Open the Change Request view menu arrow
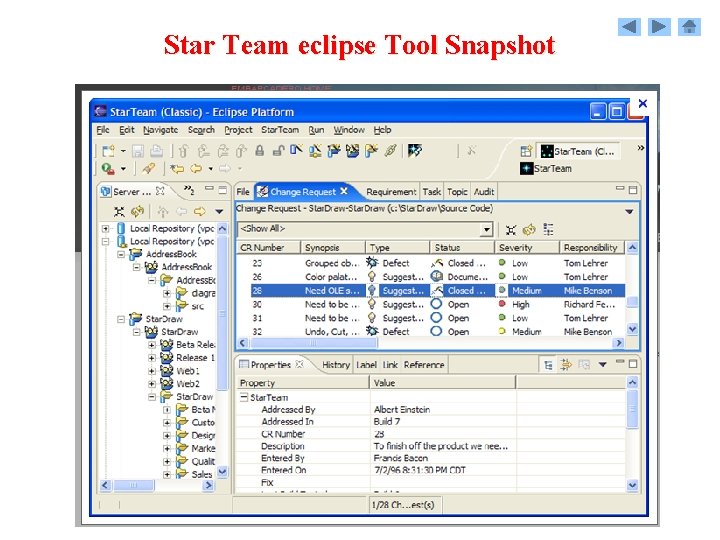This screenshot has height=540, width=720. coord(629,212)
